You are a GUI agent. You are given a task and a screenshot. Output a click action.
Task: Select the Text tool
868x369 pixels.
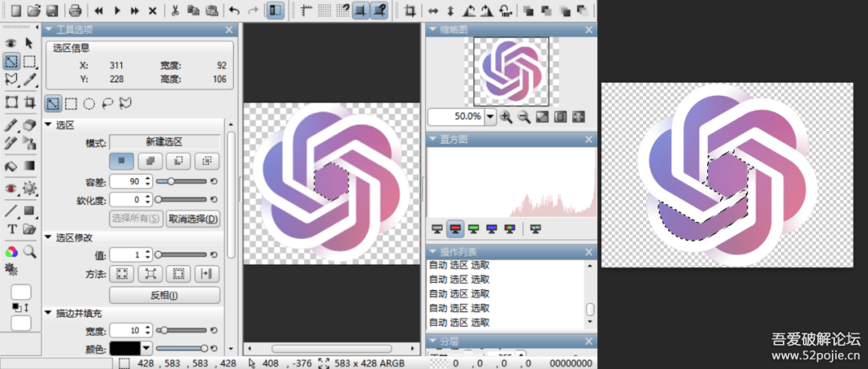pyautogui.click(x=11, y=229)
